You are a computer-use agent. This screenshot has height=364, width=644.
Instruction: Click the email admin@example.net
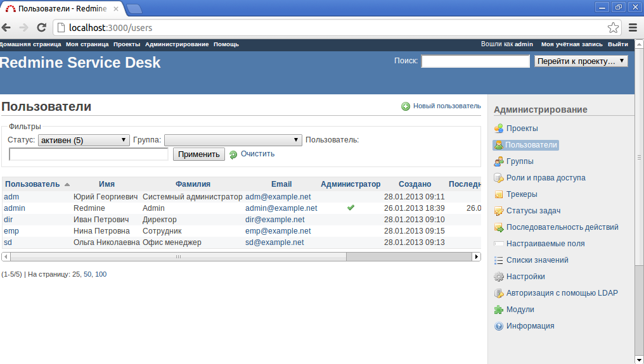coord(281,208)
